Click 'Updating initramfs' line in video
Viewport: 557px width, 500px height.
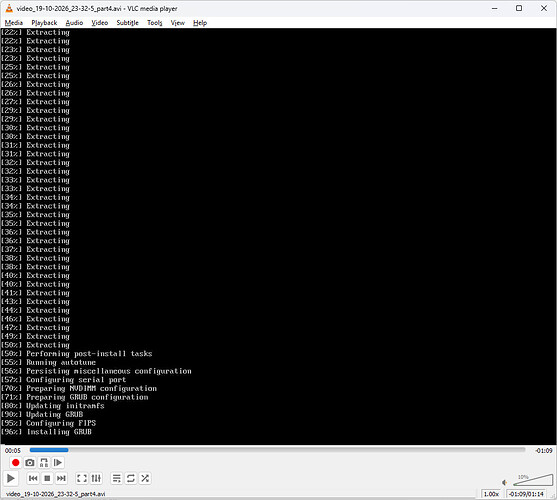(x=53, y=406)
